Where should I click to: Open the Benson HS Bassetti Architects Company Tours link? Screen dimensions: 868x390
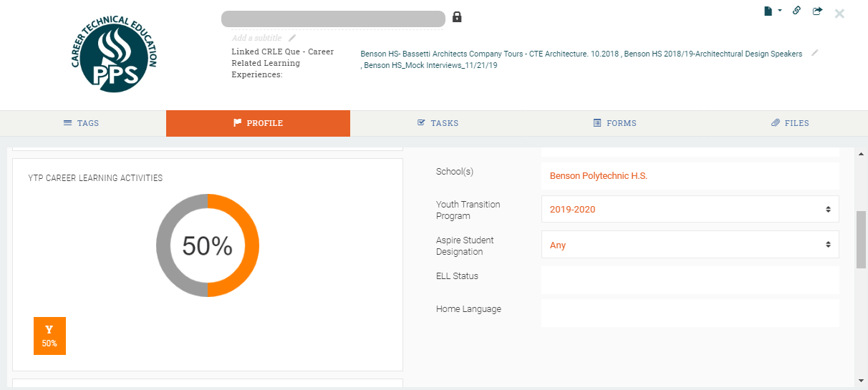tap(487, 54)
